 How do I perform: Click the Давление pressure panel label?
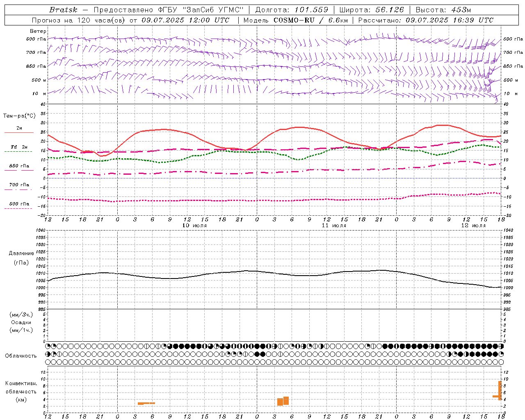point(21,253)
